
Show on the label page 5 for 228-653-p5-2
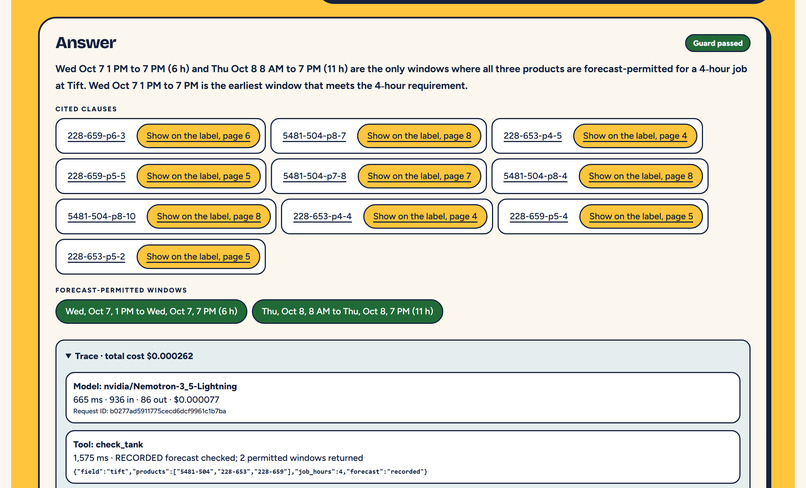coord(198,256)
